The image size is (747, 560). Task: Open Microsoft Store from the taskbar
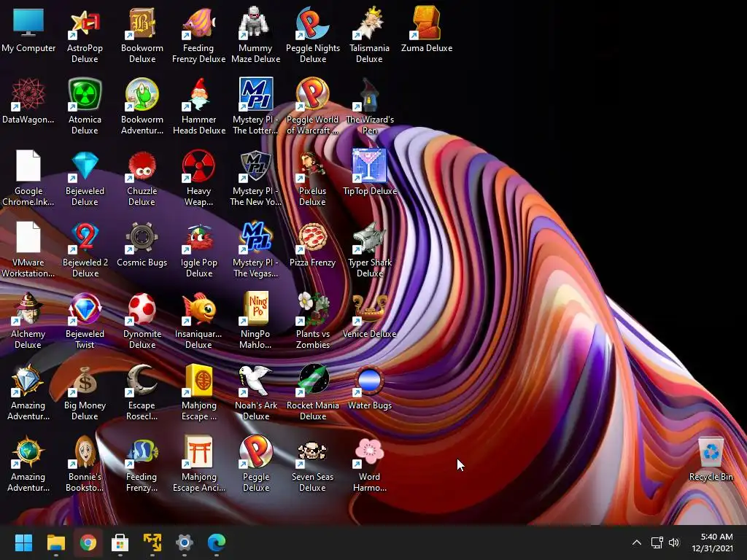coord(120,542)
